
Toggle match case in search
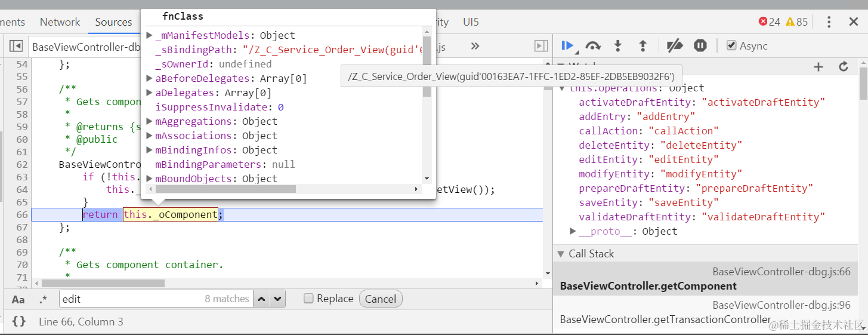[18, 299]
